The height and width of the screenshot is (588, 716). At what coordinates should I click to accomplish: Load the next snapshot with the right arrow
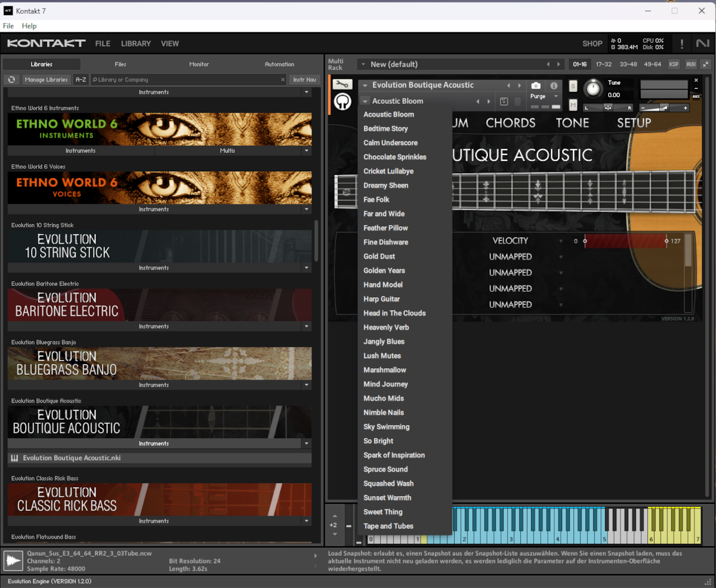click(489, 101)
